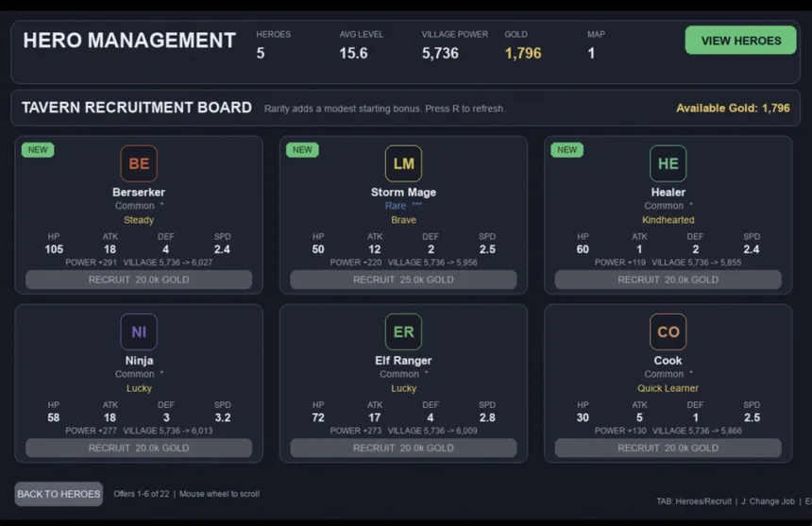Click Elf Ranger POWER +273 text

click(356, 431)
